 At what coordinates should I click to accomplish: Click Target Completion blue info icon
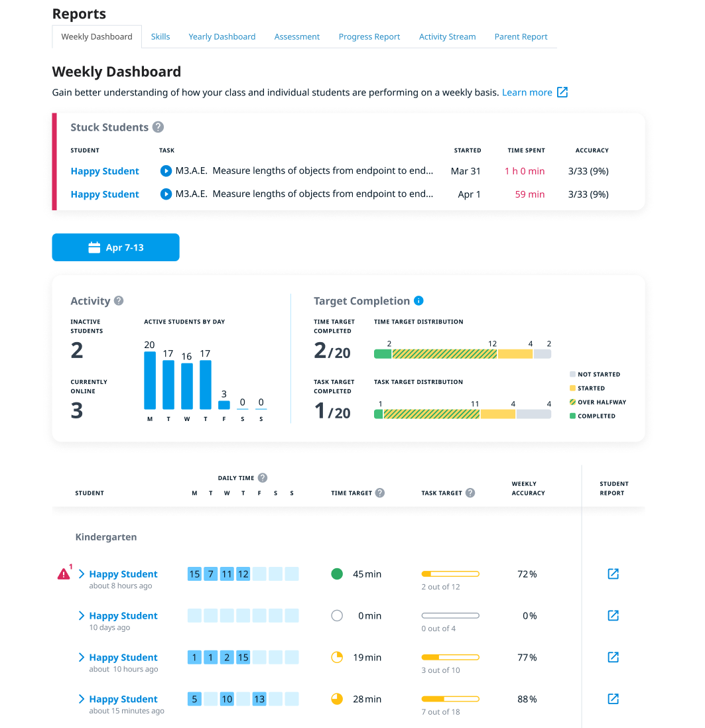[418, 301]
